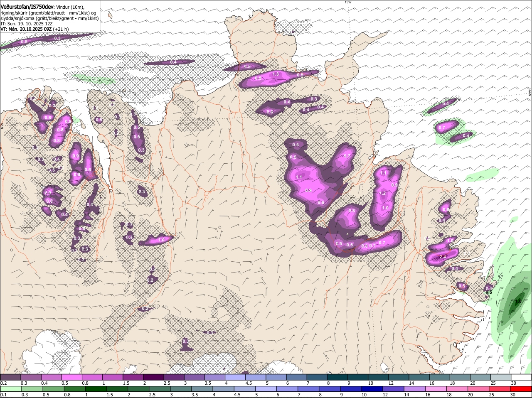Click the pale green swatch between 0.1 and 0.3
Image resolution: width=532 pixels, height=398 pixels.
click(x=10, y=389)
